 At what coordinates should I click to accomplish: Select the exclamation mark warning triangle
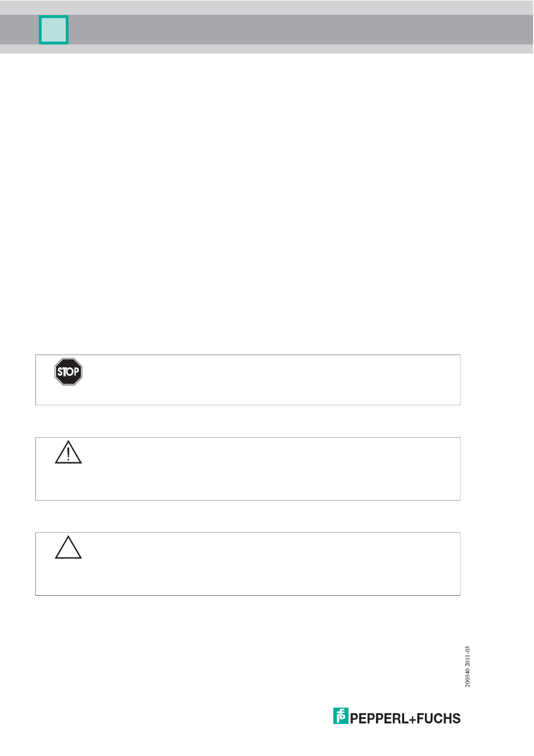point(69,452)
